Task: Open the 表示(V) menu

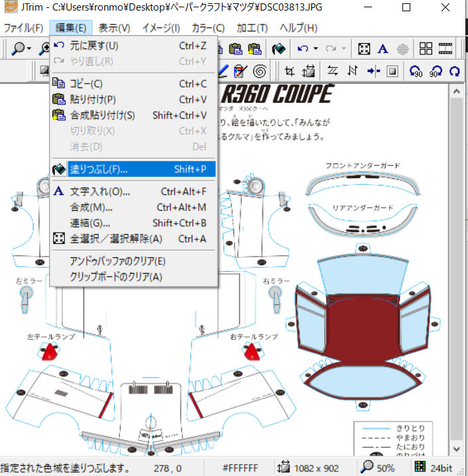Action: pos(114,28)
